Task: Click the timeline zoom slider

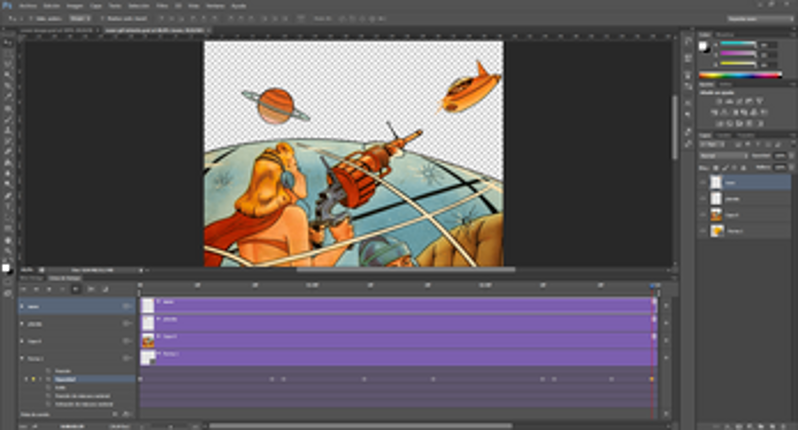Action: (x=170, y=426)
